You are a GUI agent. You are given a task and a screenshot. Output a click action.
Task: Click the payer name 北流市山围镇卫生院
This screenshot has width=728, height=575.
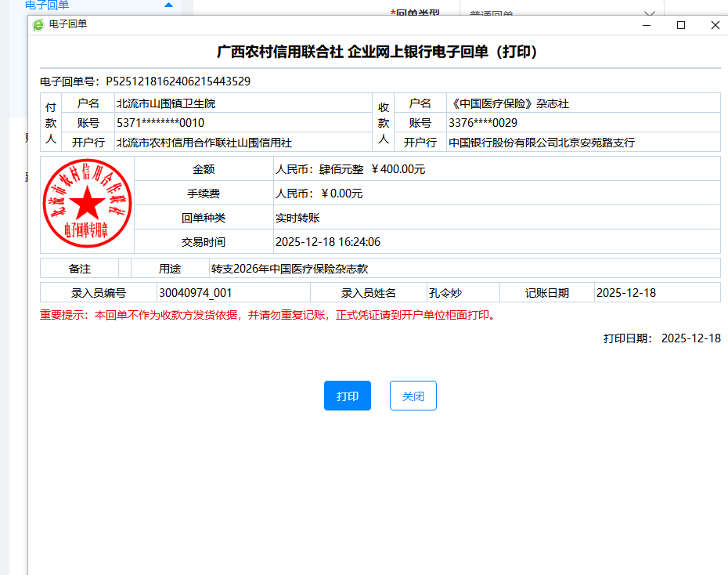[x=165, y=103]
